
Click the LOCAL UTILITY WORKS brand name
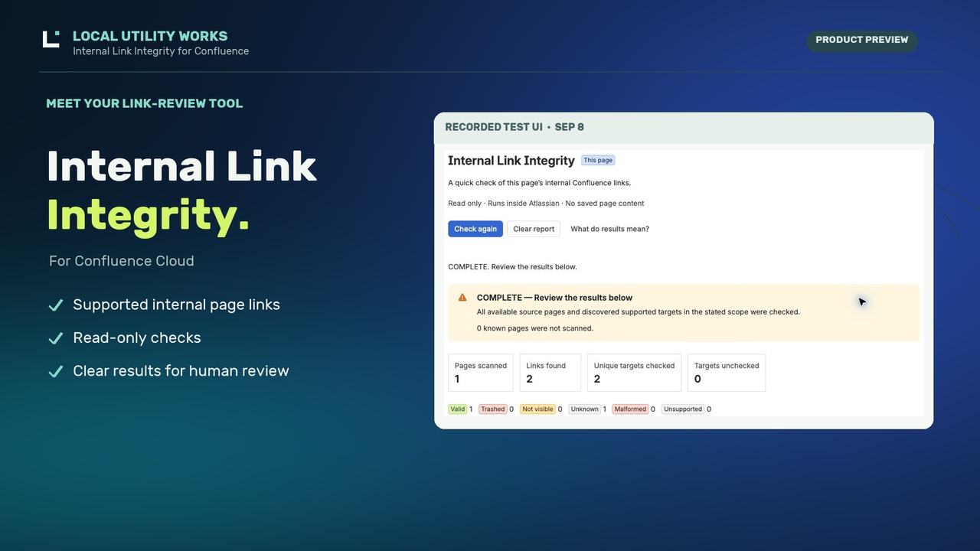(x=150, y=36)
